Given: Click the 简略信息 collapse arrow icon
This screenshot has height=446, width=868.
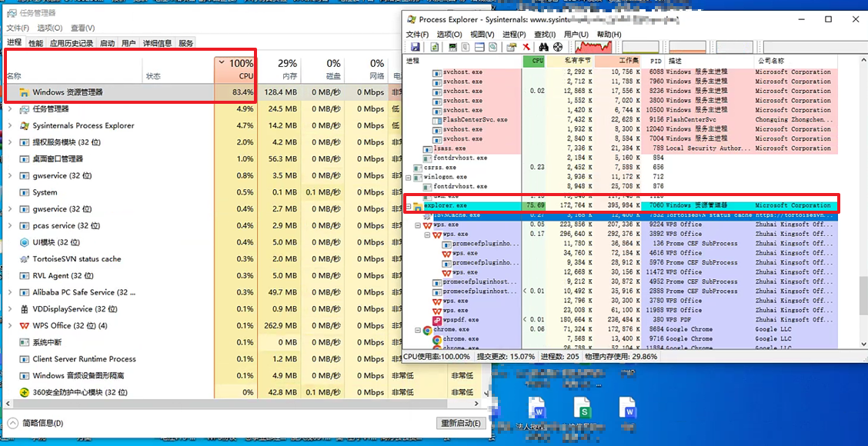Looking at the screenshot, I should (13, 423).
